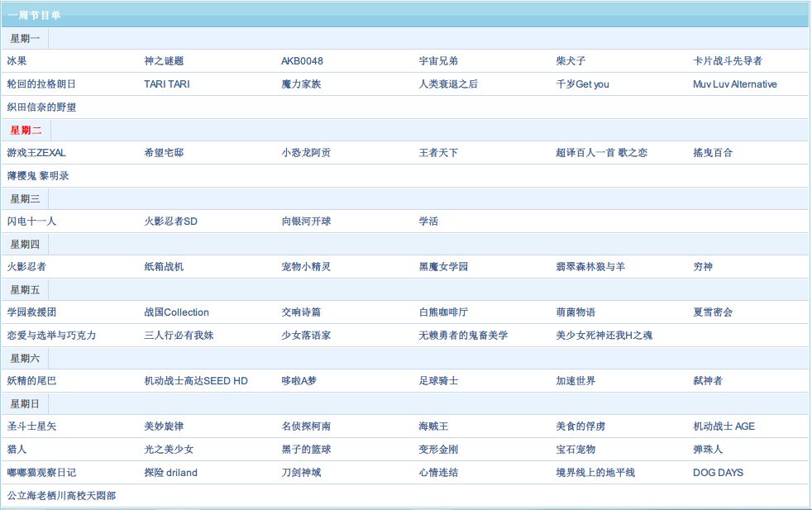This screenshot has height=510, width=812.
Task: Open 无赖勇者的鬼畜美学 link
Action: pyautogui.click(x=463, y=335)
